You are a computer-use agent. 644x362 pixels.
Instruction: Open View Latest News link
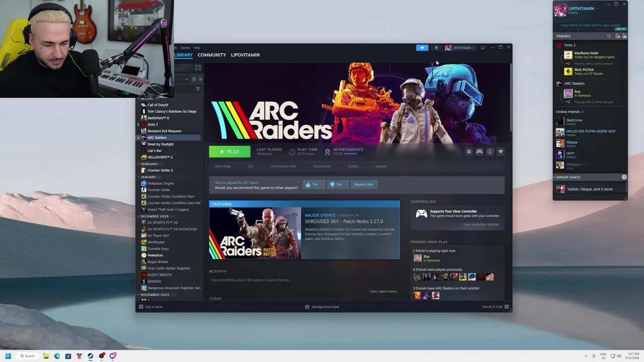[x=383, y=292]
